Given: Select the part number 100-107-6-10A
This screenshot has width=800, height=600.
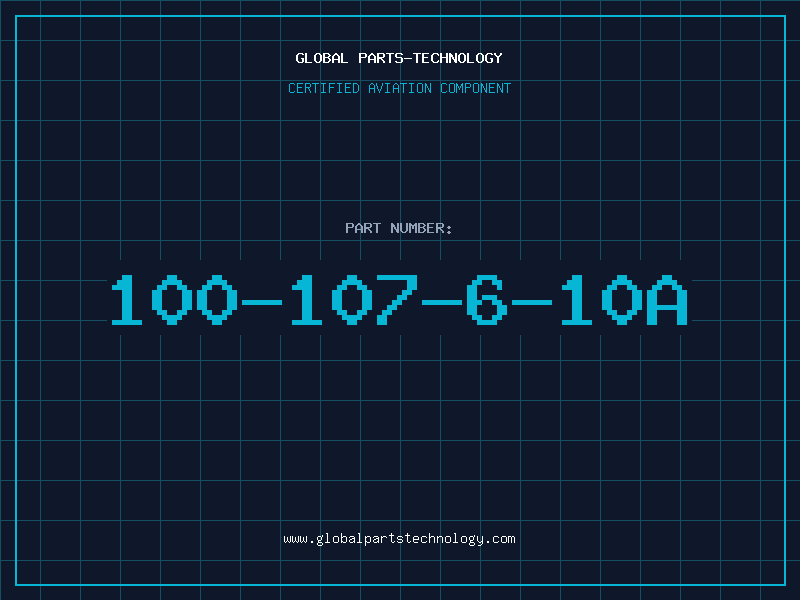Looking at the screenshot, I should [399, 299].
